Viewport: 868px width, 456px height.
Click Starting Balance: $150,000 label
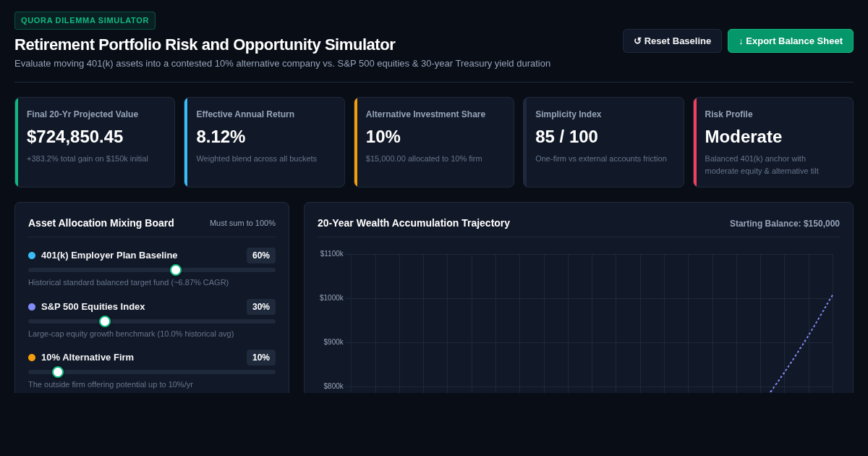tap(785, 224)
